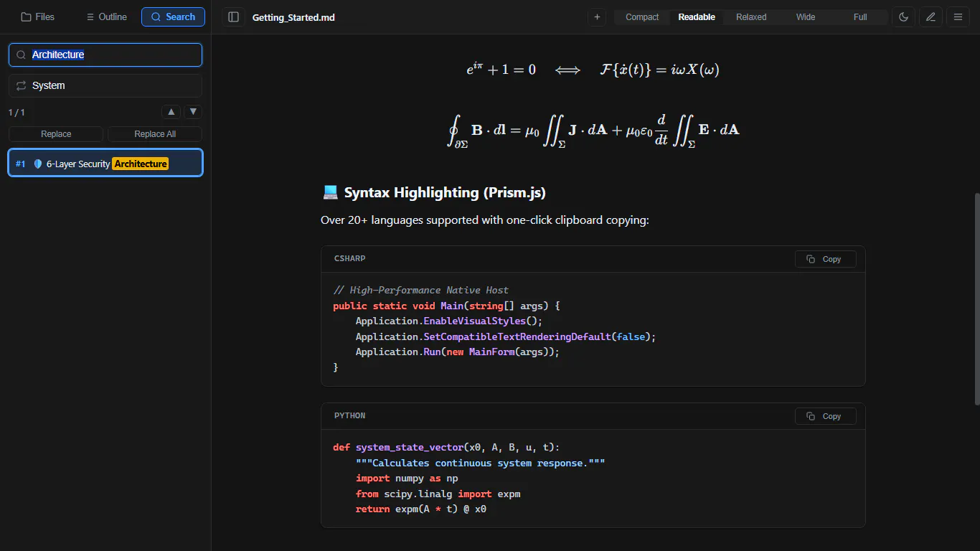Screen dimensions: 980x551
Task: Focus the System replace input
Action: [105, 85]
